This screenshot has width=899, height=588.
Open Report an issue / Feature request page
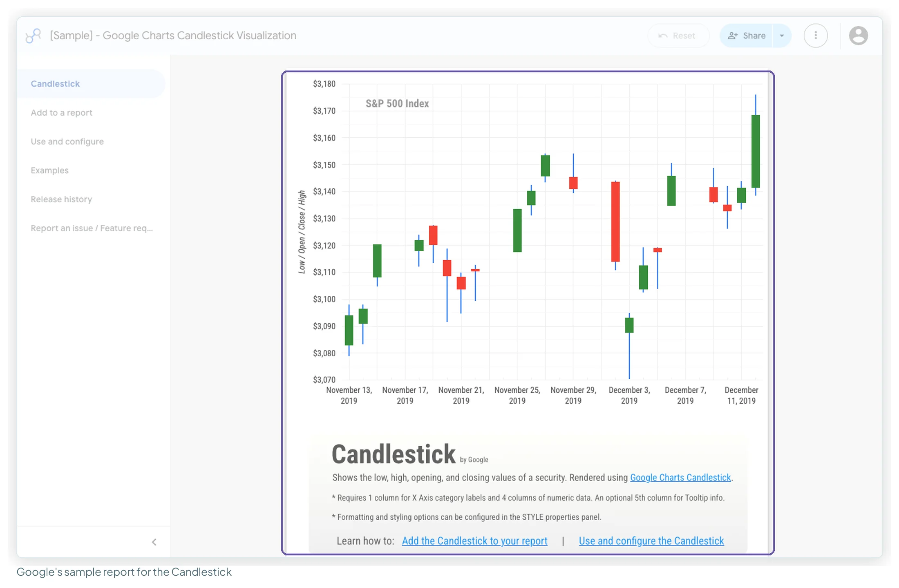click(92, 228)
